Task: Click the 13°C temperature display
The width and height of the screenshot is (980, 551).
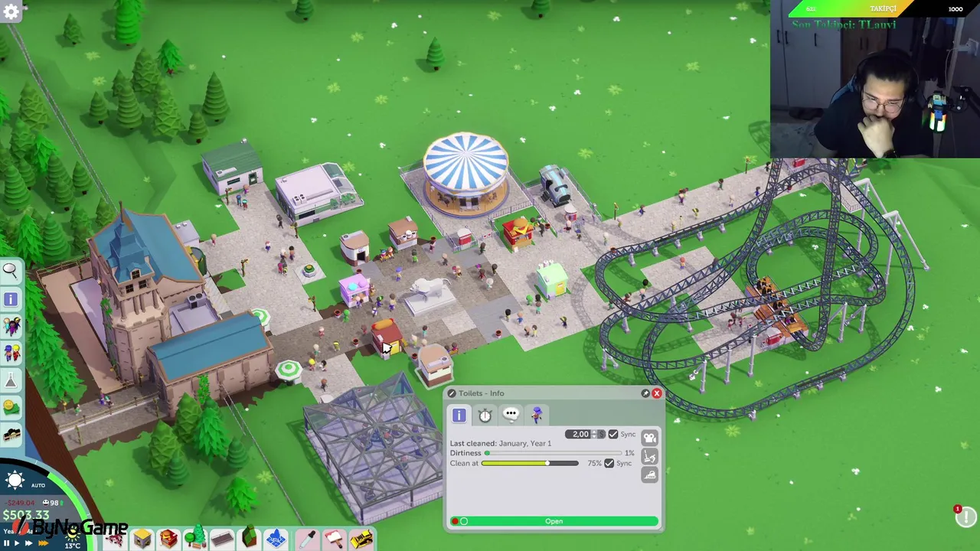Action: point(72,545)
